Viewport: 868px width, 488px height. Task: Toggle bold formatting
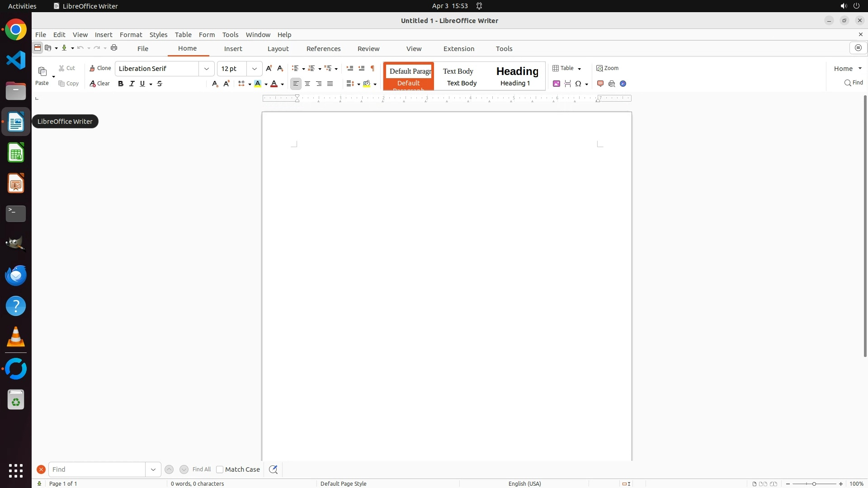click(x=121, y=84)
